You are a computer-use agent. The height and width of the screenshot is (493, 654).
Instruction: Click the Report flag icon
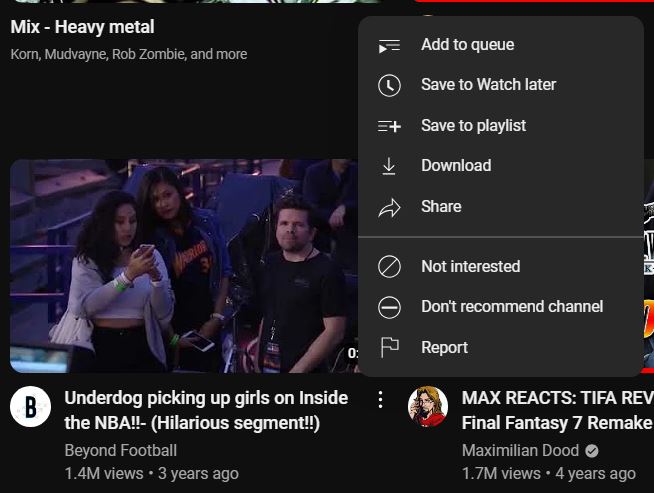pyautogui.click(x=389, y=347)
